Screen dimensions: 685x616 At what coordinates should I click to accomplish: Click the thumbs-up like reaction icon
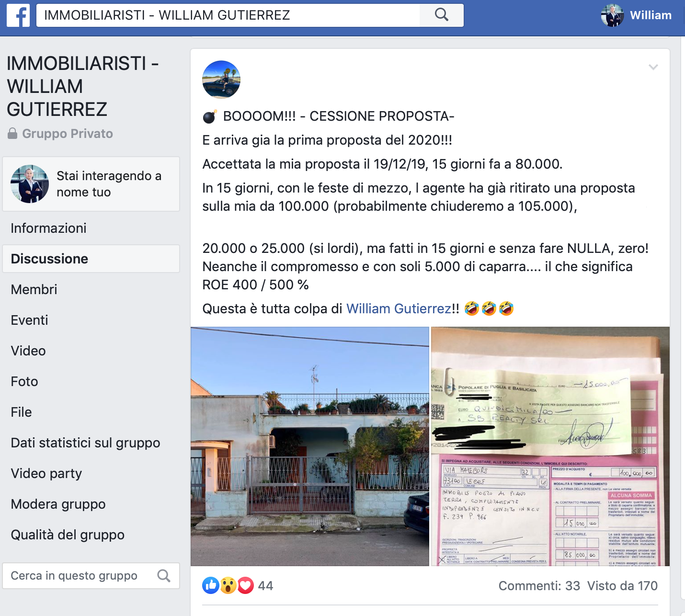point(211,585)
